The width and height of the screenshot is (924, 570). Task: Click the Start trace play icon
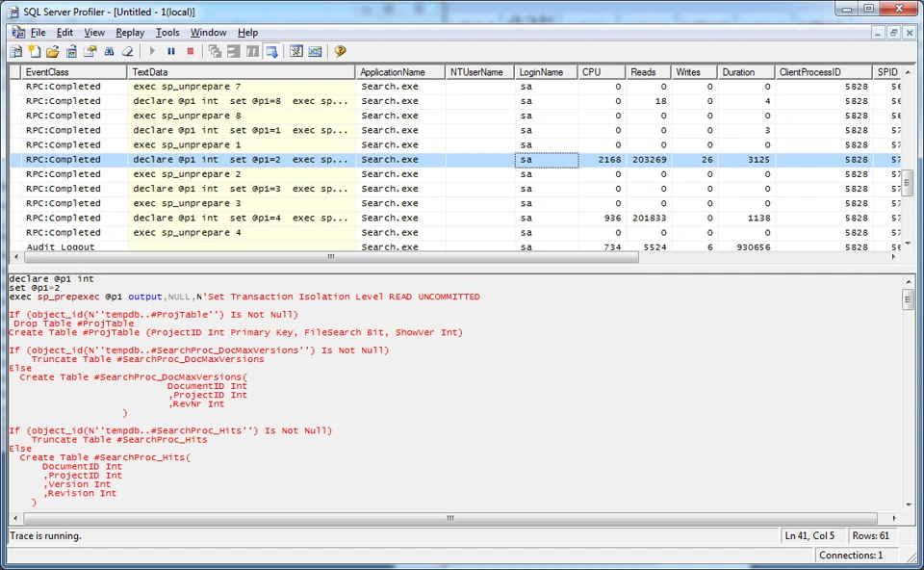(152, 51)
